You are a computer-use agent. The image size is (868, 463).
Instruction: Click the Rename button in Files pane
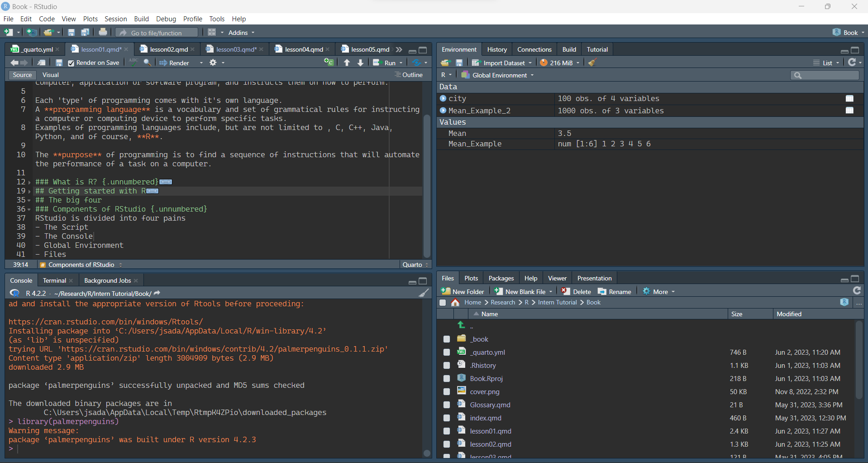(x=614, y=291)
